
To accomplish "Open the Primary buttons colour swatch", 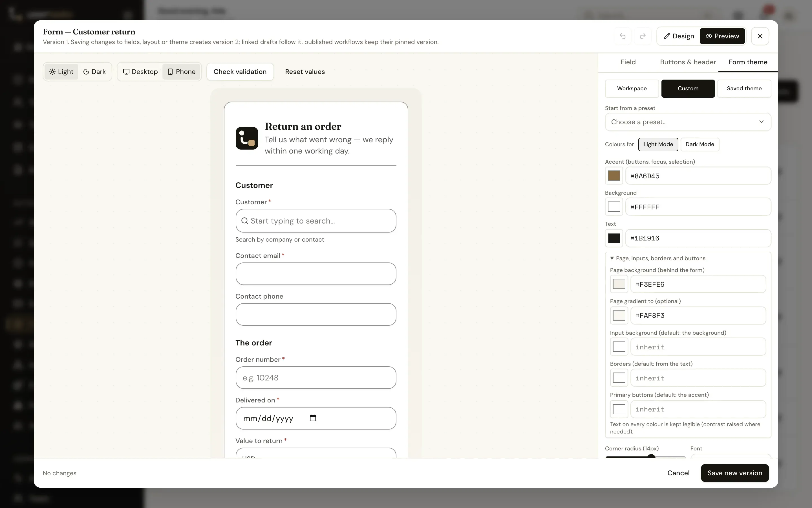I will point(619,409).
